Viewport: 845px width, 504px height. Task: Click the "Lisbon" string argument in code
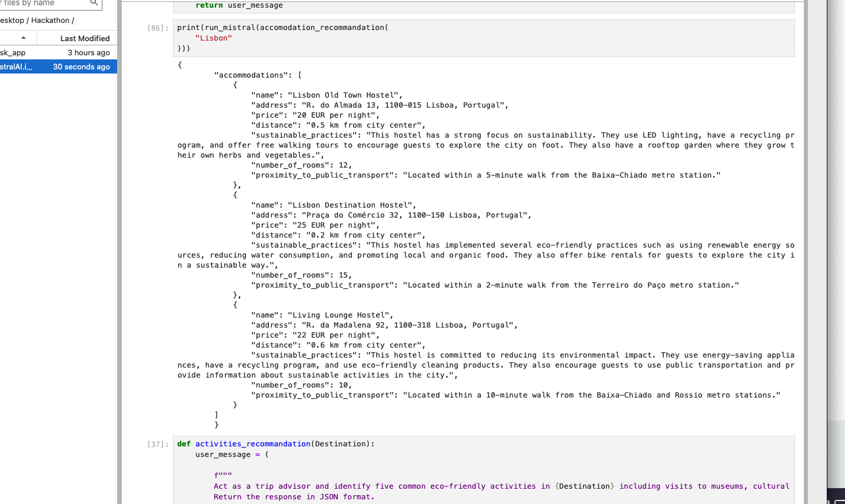point(214,38)
